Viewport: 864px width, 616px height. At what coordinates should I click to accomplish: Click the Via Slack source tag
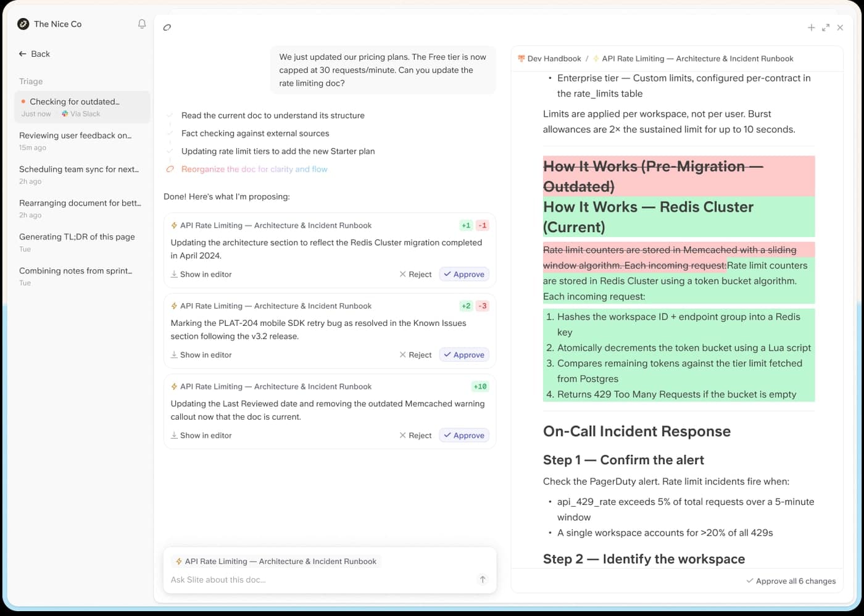pyautogui.click(x=81, y=114)
